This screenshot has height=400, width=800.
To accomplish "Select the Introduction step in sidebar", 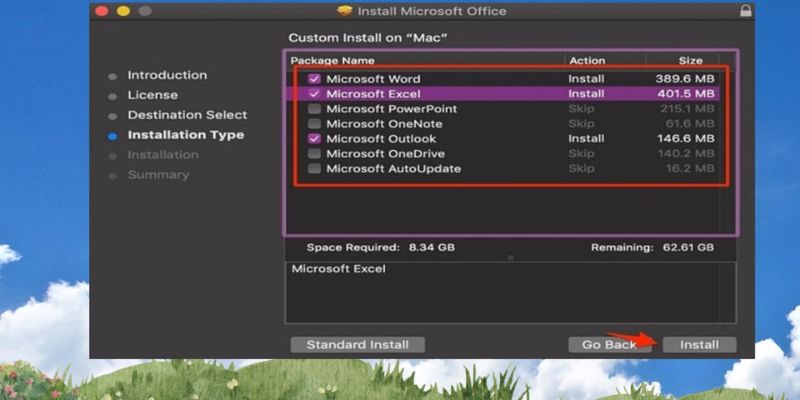I will pyautogui.click(x=167, y=76).
